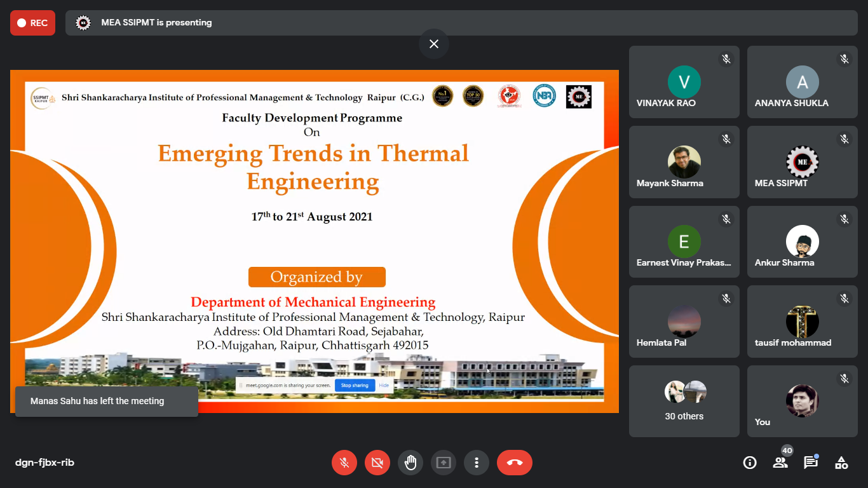Click Faculty Development Programme heading

click(312, 118)
